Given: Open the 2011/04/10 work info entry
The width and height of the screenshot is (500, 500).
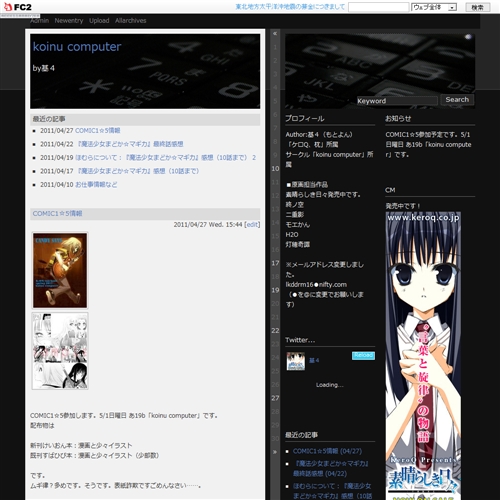Looking at the screenshot, I should tap(96, 185).
